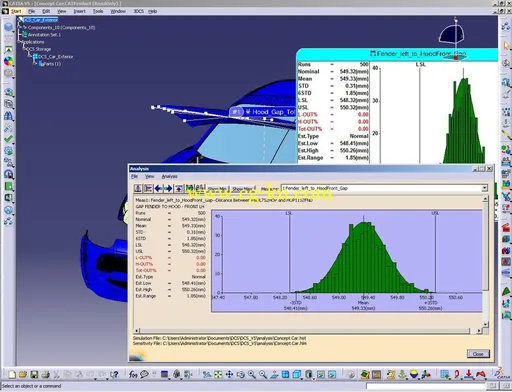512x392 pixels.
Task: Click the top blue sphere icon in left toolbar
Action: pyautogui.click(x=8, y=27)
